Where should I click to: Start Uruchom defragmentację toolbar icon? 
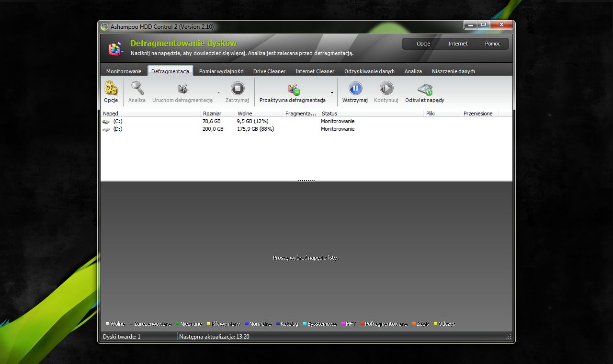click(x=182, y=88)
